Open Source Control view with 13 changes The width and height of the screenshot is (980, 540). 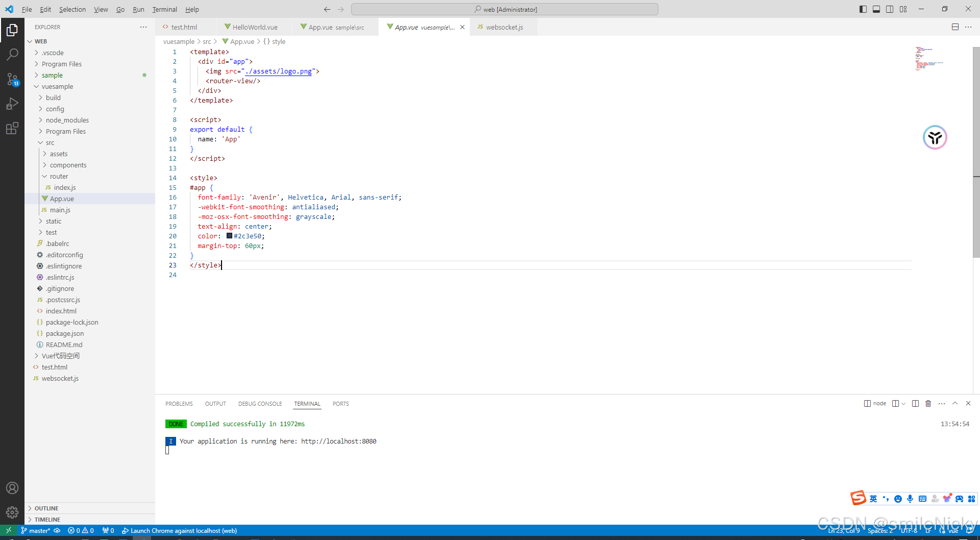click(x=12, y=79)
